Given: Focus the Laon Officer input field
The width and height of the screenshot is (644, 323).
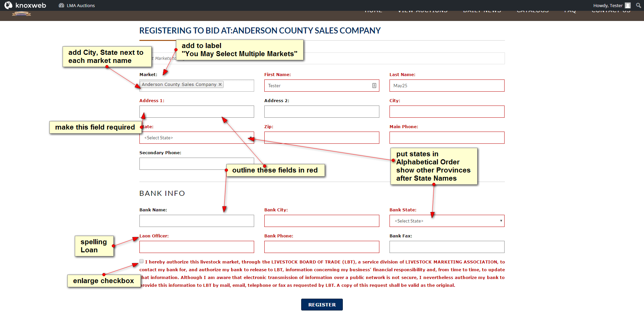Looking at the screenshot, I should (x=197, y=247).
